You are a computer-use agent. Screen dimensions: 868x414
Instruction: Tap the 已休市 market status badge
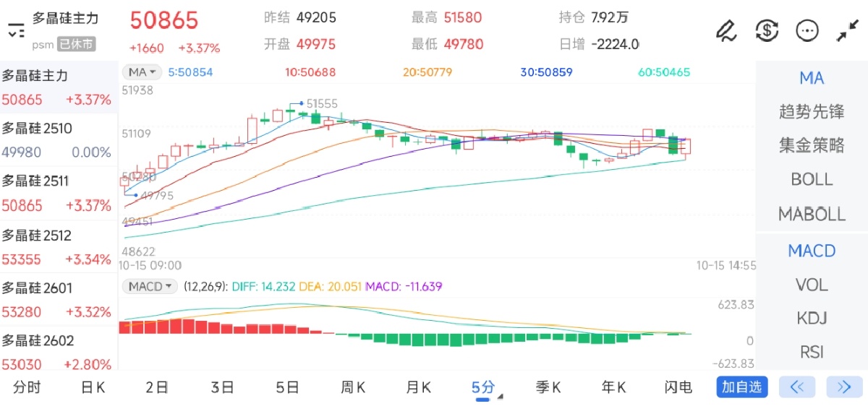(76, 44)
